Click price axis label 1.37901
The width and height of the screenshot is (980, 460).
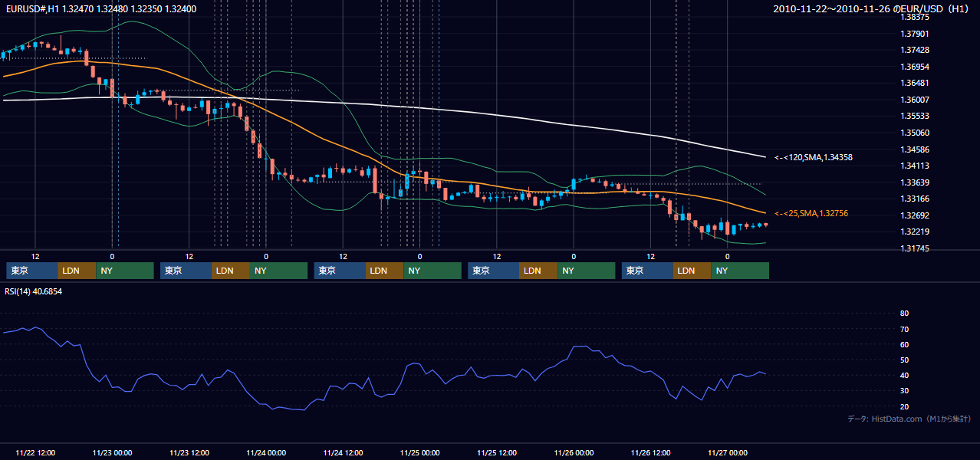click(915, 34)
